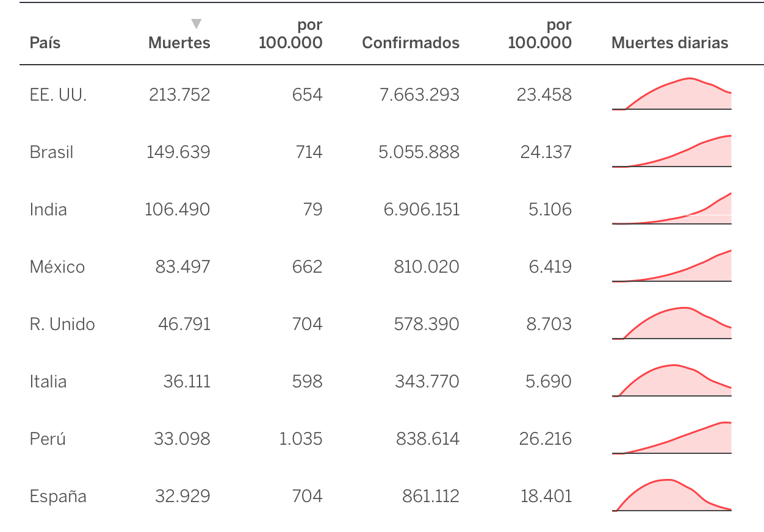Open México daily deaths sparkline chart

point(672,266)
